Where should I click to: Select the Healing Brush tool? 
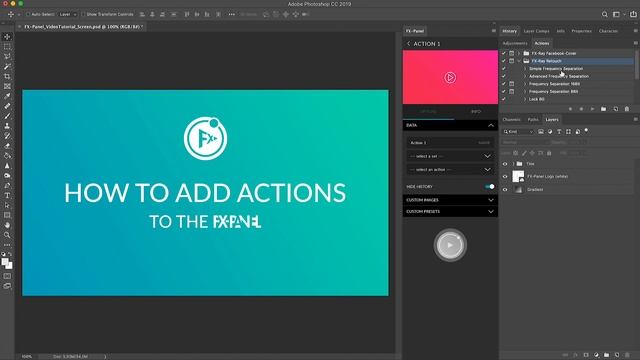[7, 106]
